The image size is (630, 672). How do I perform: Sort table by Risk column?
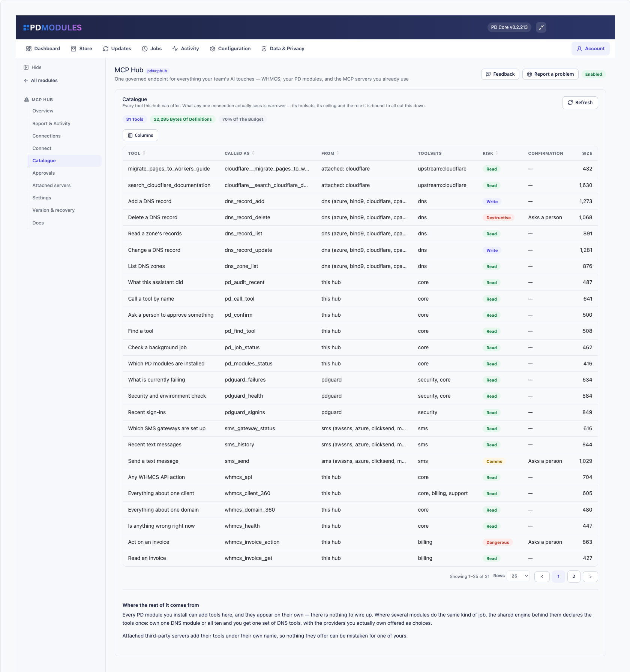tap(490, 153)
